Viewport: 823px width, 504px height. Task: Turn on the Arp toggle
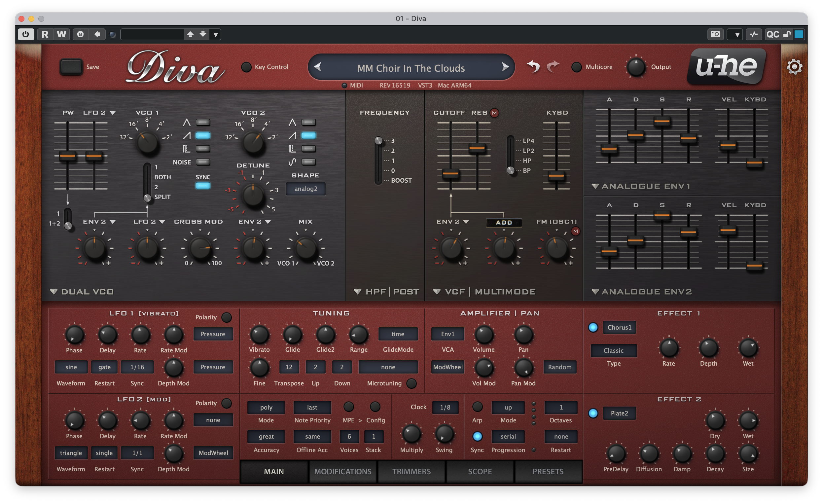coord(477,407)
